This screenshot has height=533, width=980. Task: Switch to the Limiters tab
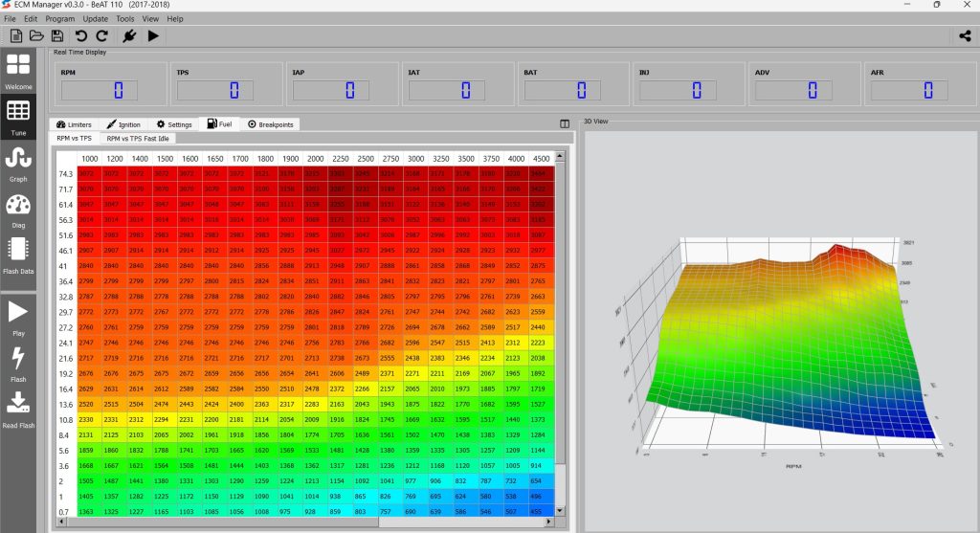pos(74,124)
